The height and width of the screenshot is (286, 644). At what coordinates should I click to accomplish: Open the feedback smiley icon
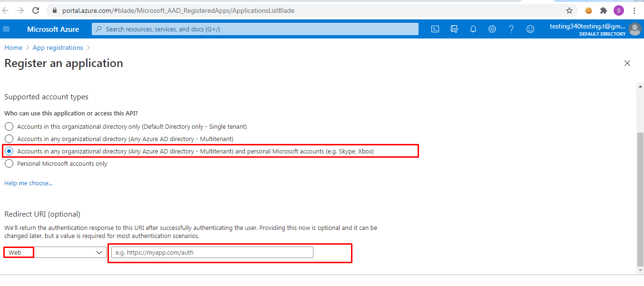coord(530,29)
